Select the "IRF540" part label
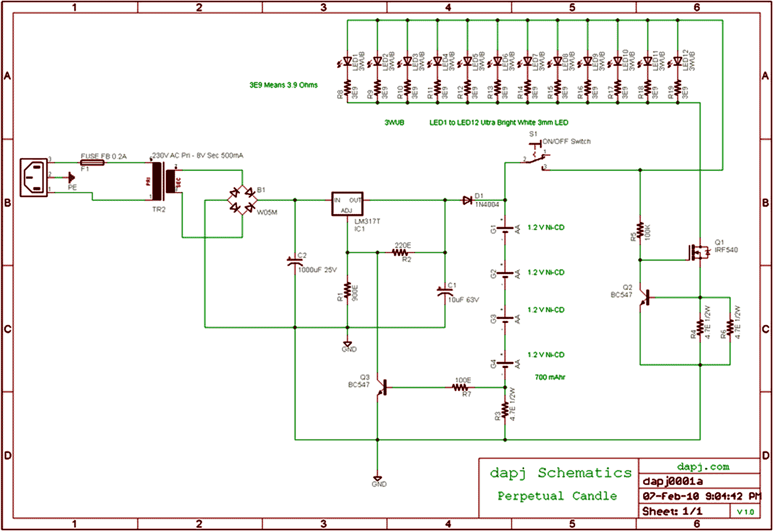 click(726, 250)
